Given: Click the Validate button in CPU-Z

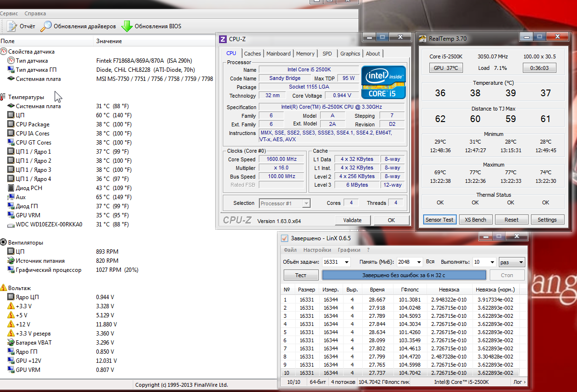Looking at the screenshot, I should (353, 220).
